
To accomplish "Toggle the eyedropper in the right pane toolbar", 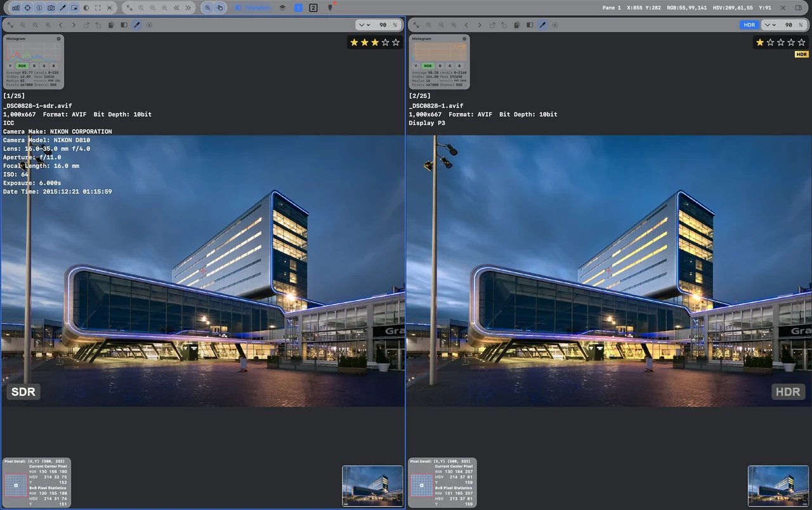I will click(x=542, y=25).
